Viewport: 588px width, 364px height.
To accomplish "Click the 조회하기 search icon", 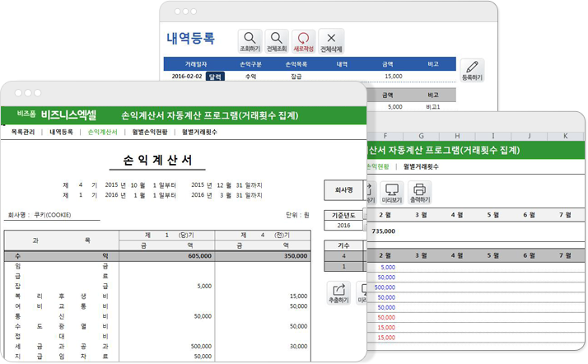I will click(x=250, y=38).
